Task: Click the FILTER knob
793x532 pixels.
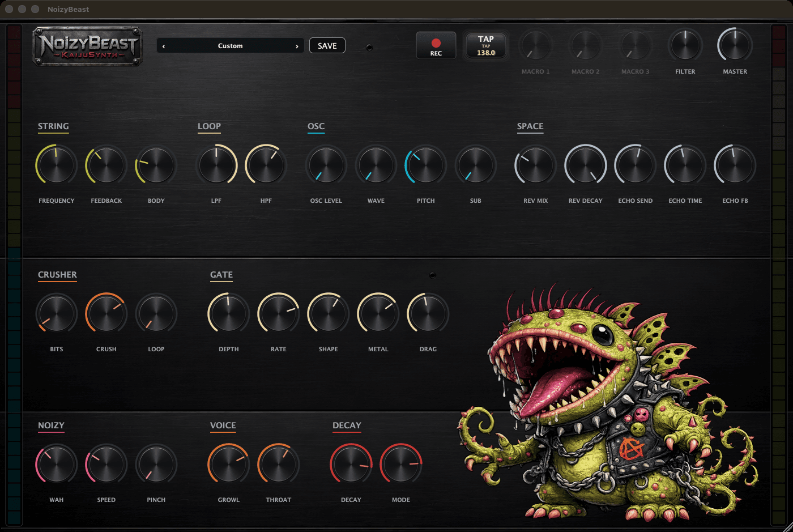Action: (685, 46)
